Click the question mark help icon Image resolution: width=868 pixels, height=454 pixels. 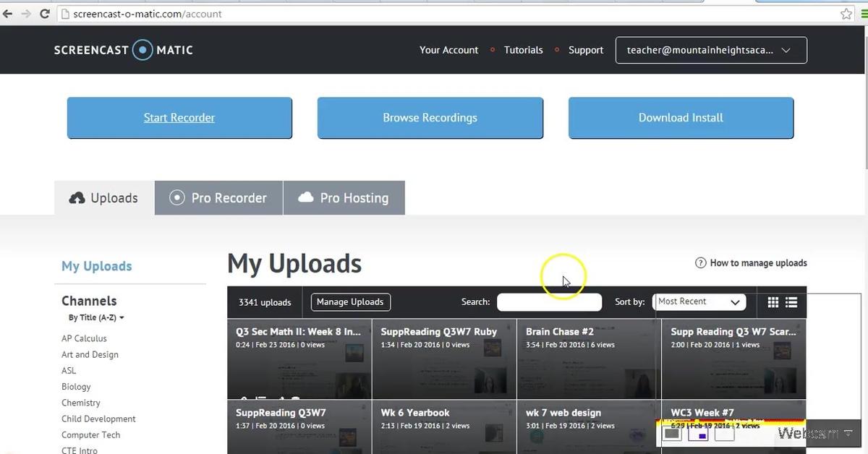click(x=700, y=263)
